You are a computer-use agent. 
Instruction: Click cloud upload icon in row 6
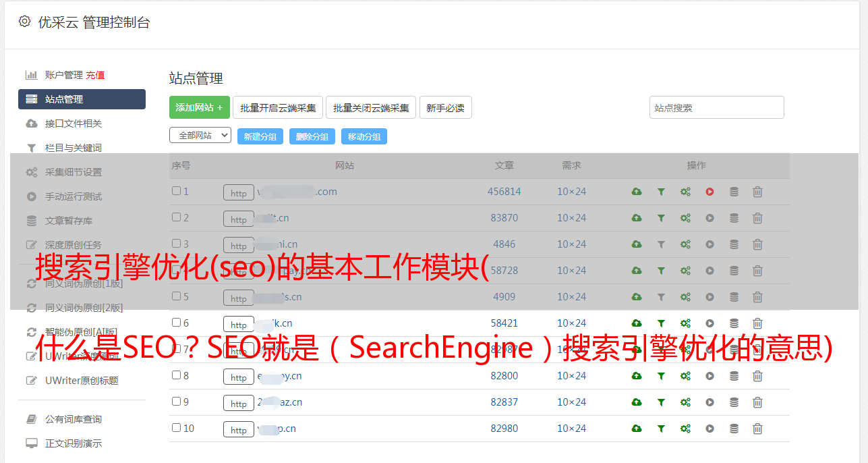click(x=637, y=323)
